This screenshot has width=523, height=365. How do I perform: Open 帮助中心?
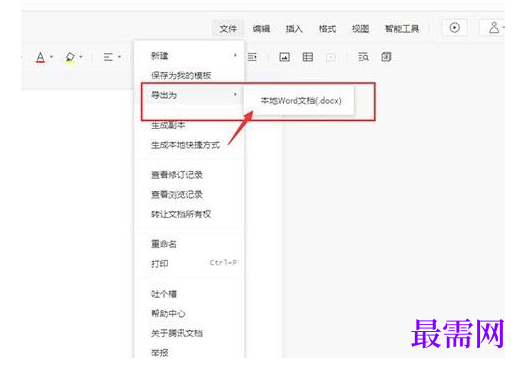coord(189,314)
